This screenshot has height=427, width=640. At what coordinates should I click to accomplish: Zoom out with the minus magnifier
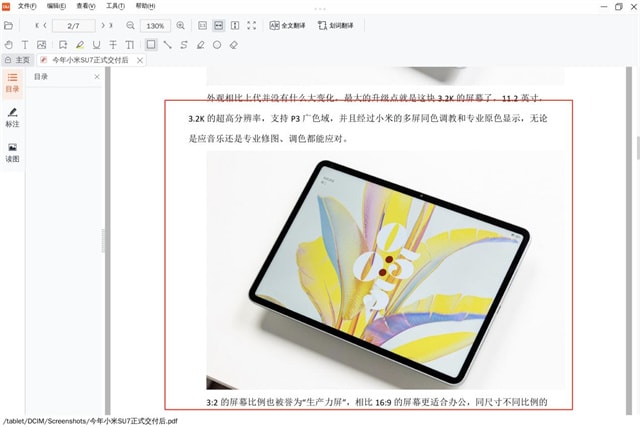pyautogui.click(x=130, y=25)
